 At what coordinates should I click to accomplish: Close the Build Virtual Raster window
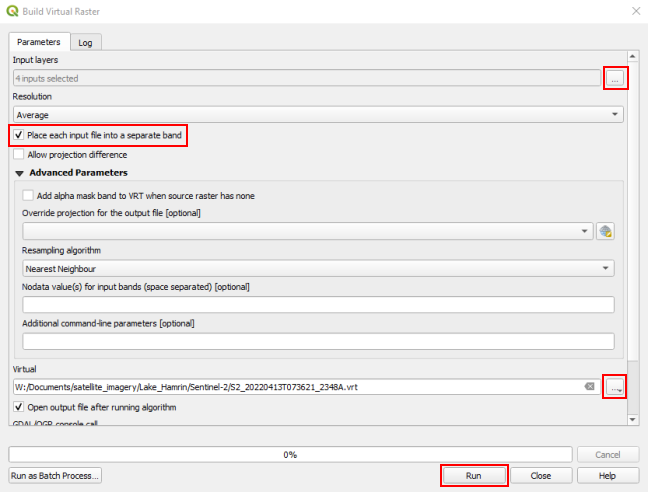pyautogui.click(x=635, y=11)
